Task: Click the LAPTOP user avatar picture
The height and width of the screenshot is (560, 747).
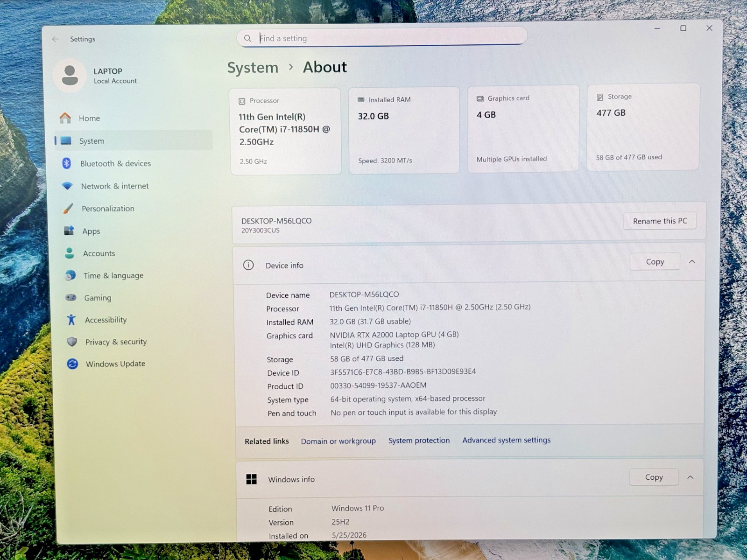Action: click(x=70, y=75)
